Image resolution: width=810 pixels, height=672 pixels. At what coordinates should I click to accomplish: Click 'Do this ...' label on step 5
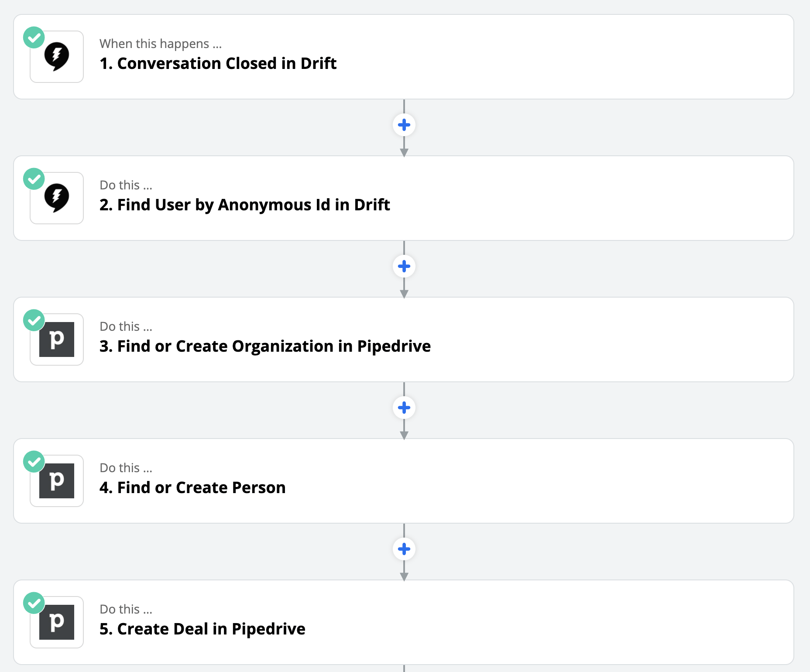coord(126,609)
